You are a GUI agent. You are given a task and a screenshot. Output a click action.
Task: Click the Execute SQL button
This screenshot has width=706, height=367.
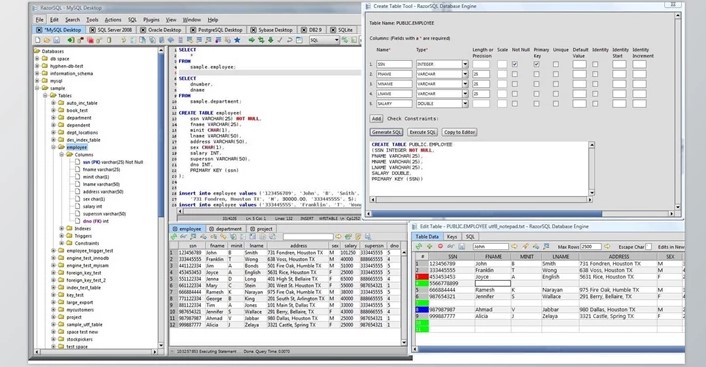(422, 132)
